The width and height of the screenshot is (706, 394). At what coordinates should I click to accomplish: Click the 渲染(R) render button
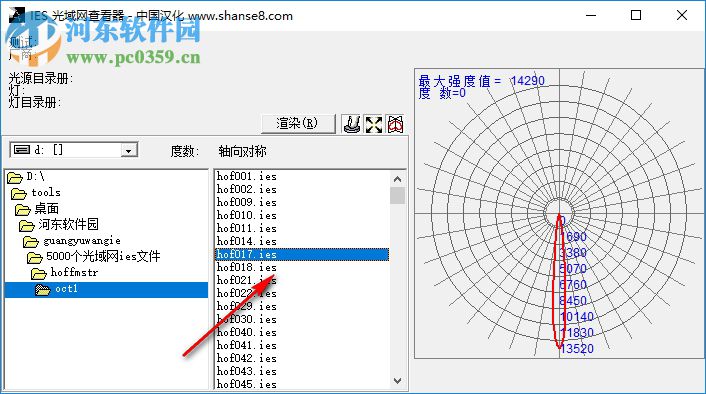(298, 123)
